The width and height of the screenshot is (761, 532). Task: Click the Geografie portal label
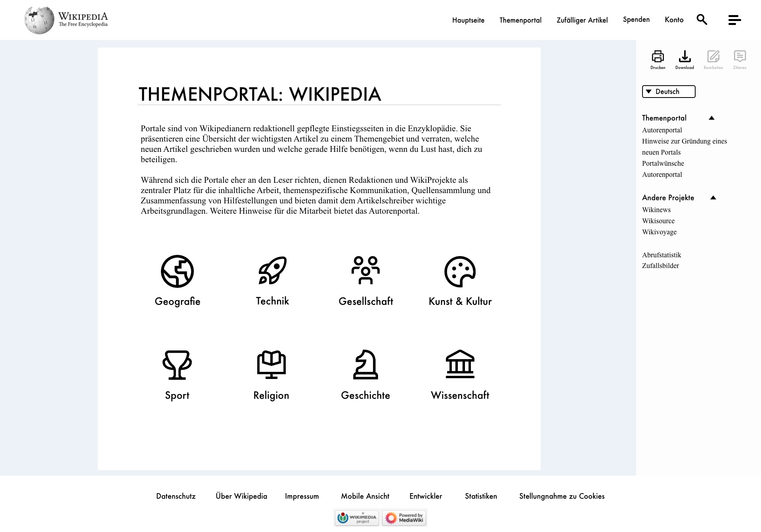pyautogui.click(x=178, y=302)
